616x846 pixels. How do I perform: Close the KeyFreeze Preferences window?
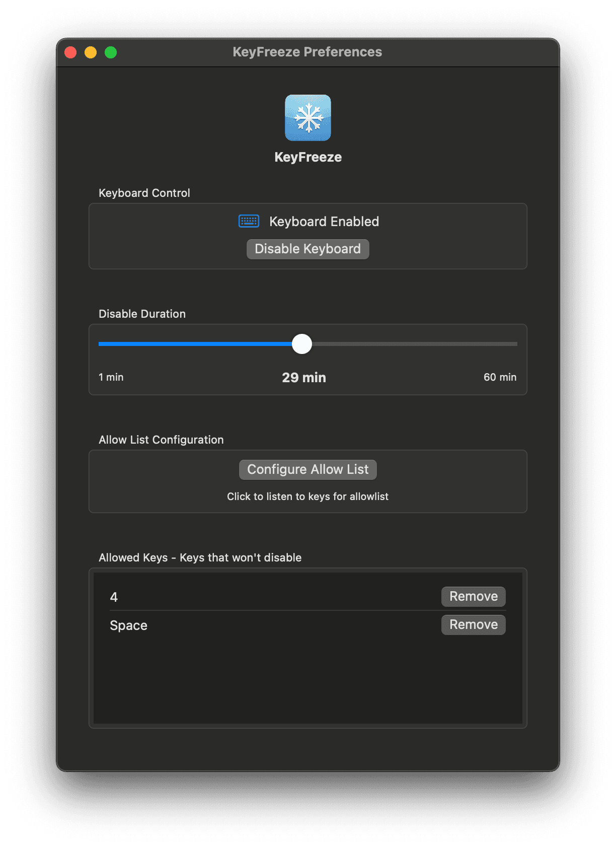point(70,52)
